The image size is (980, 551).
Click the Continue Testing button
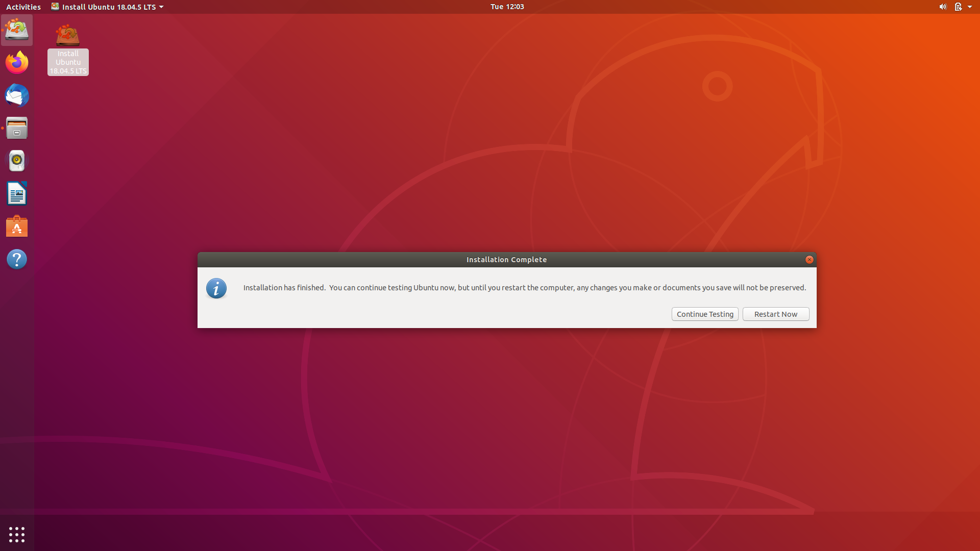click(704, 314)
